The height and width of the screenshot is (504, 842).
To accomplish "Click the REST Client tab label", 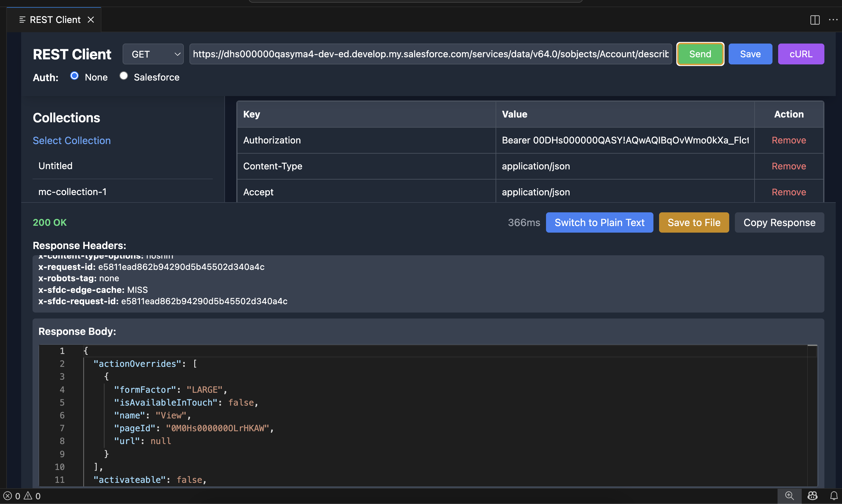I will [55, 20].
